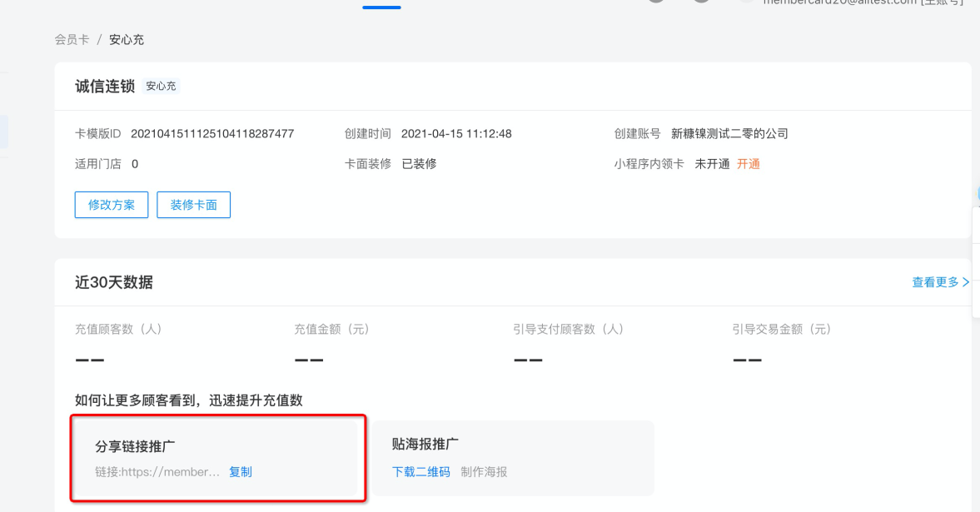This screenshot has height=512, width=980.
Task: Open the membercard account menu at top right
Action: pos(863,2)
